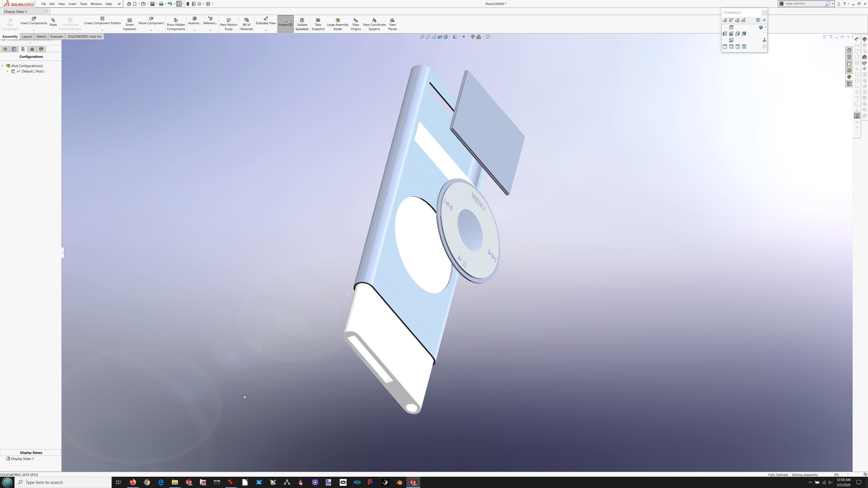Click the Take Snapshot icon
The width and height of the screenshot is (868, 488).
pyautogui.click(x=318, y=24)
